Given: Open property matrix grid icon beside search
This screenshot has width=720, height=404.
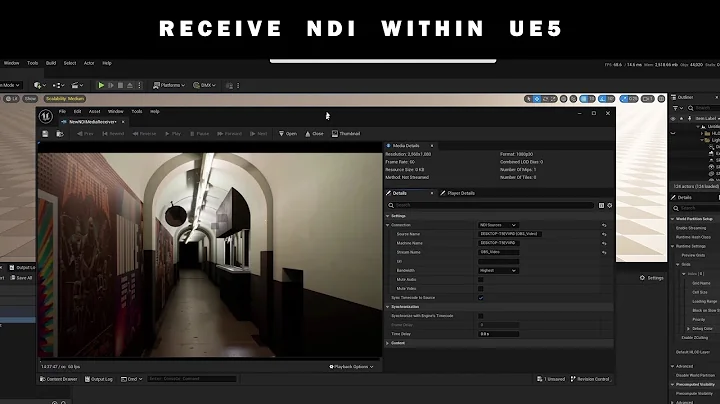Looking at the screenshot, I should [x=601, y=205].
